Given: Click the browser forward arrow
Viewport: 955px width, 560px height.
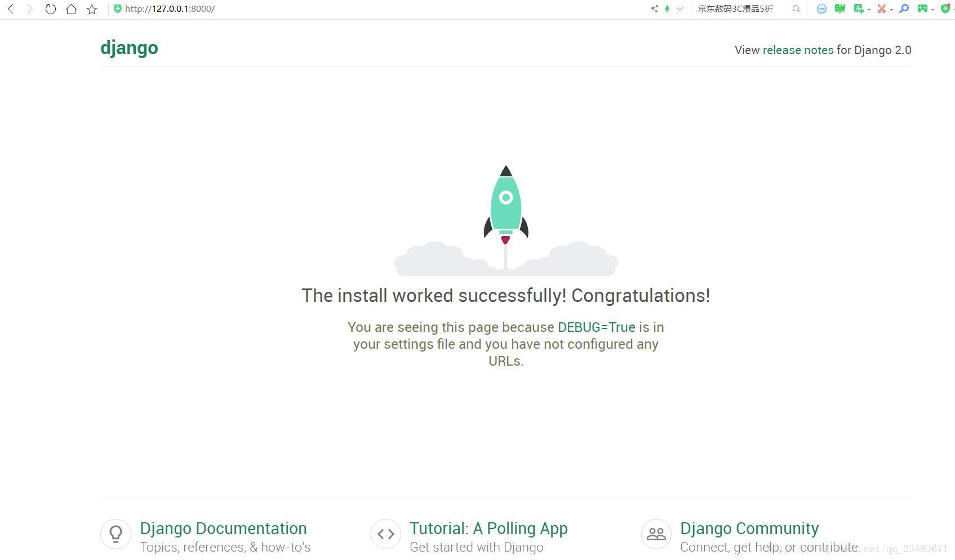Looking at the screenshot, I should tap(30, 8).
